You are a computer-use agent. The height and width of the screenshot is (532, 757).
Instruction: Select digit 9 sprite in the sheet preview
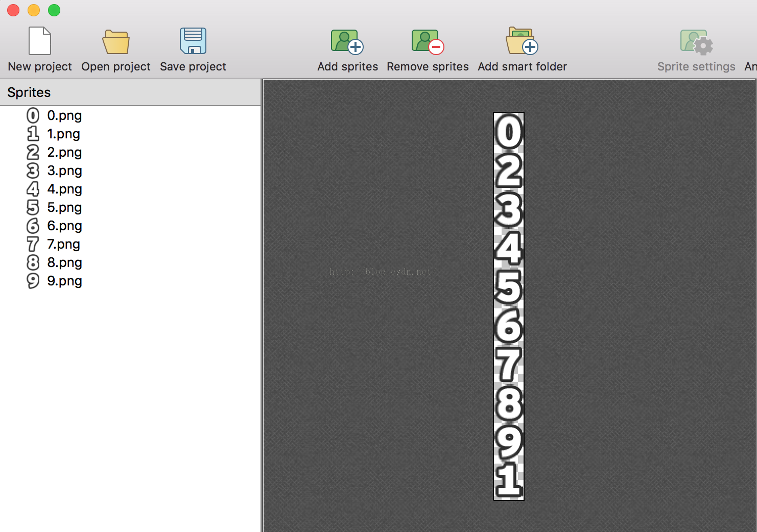(509, 442)
